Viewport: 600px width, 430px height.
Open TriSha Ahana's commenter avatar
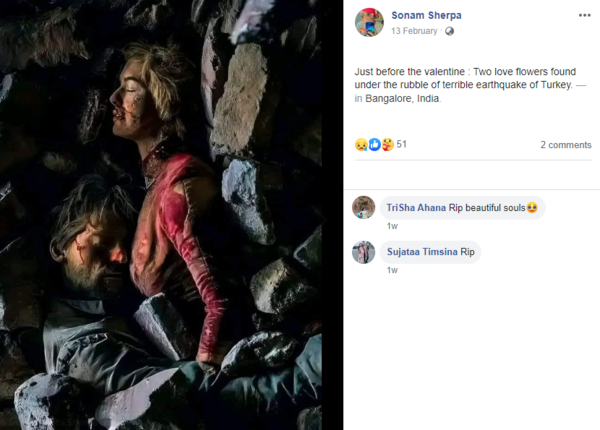364,207
